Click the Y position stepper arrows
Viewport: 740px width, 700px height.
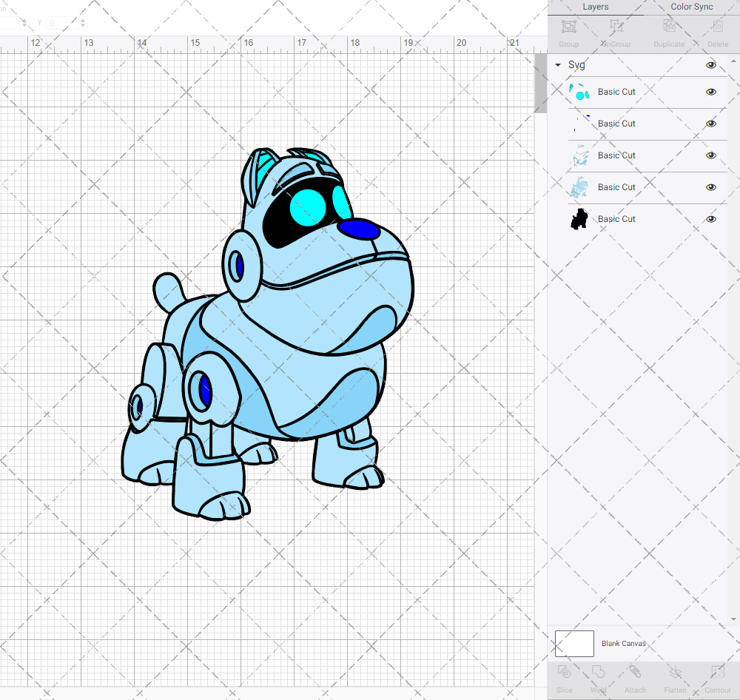[x=83, y=23]
